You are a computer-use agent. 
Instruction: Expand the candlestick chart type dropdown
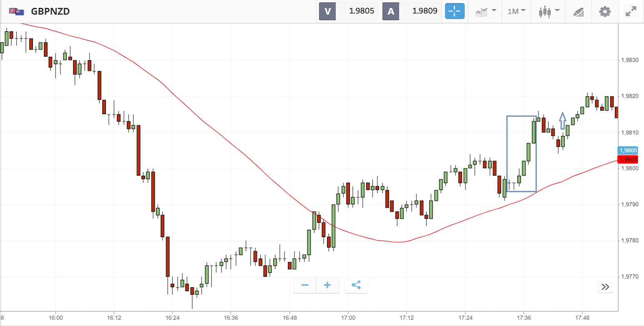click(x=548, y=11)
